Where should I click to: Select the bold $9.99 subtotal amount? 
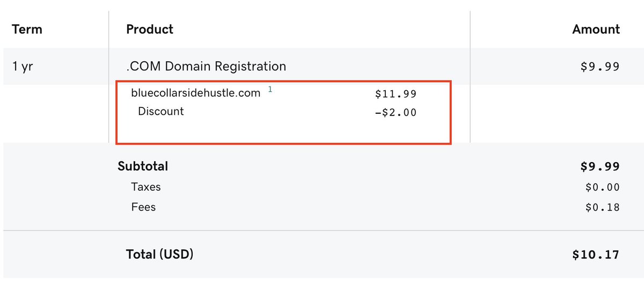[600, 167]
